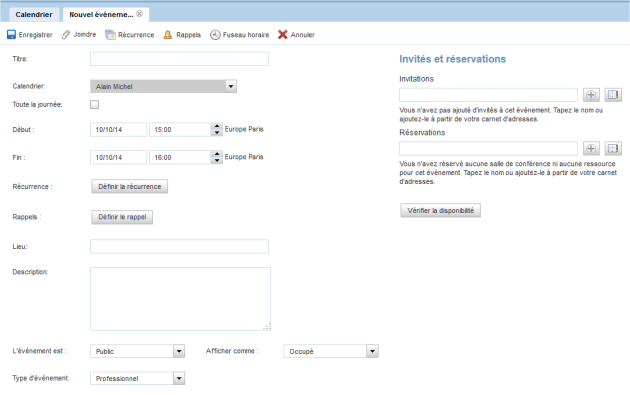Click the Rappels bell icon

(x=168, y=35)
